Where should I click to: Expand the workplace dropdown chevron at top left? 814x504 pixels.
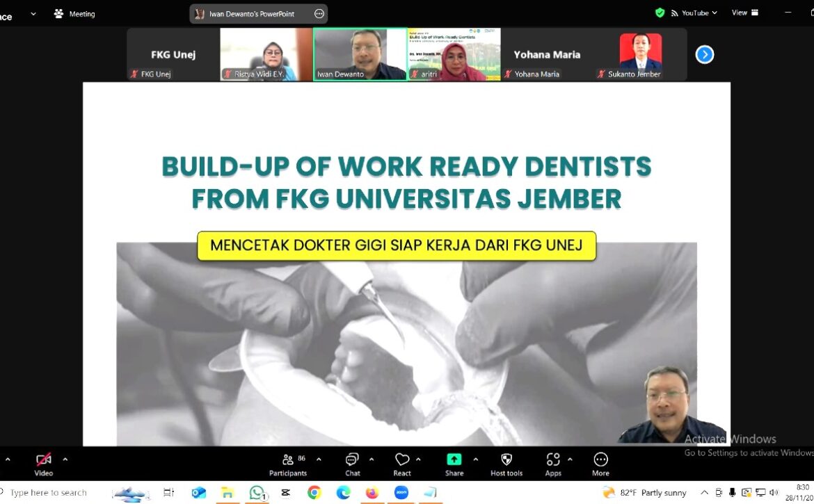click(33, 14)
